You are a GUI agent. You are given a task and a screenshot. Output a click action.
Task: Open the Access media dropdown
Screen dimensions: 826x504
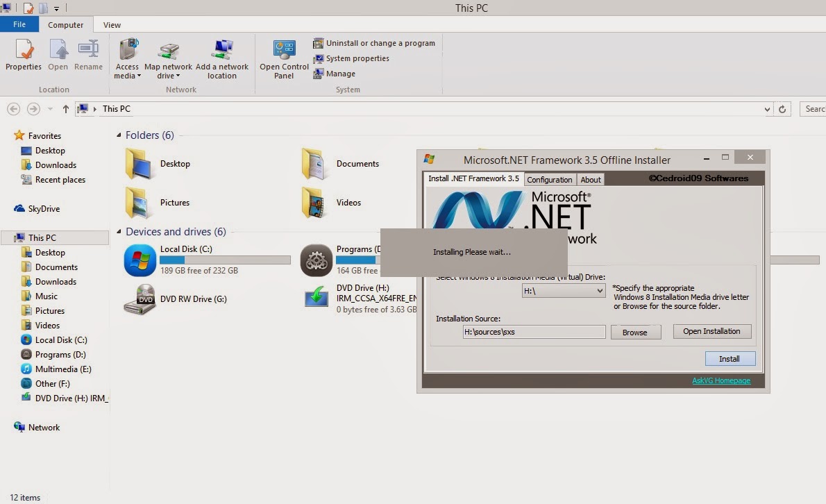(x=127, y=58)
